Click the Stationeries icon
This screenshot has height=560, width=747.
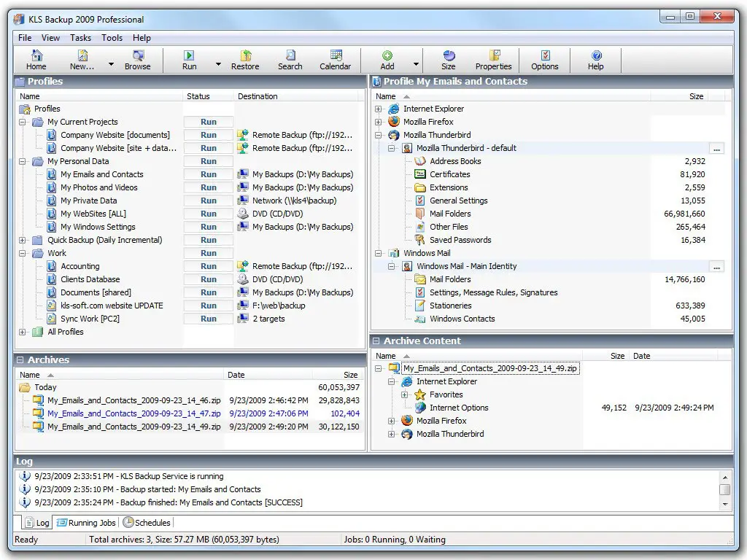pyautogui.click(x=419, y=306)
